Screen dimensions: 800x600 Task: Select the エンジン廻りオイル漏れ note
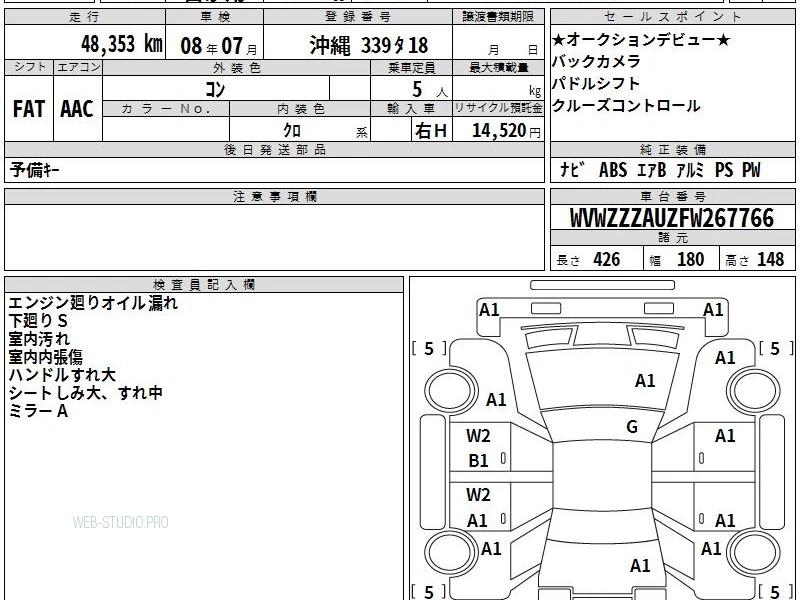pos(93,303)
